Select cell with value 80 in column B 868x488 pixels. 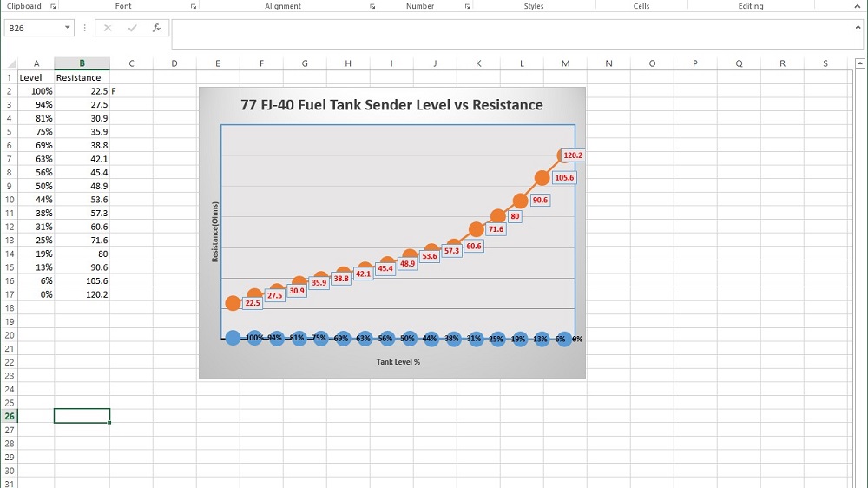click(x=82, y=254)
